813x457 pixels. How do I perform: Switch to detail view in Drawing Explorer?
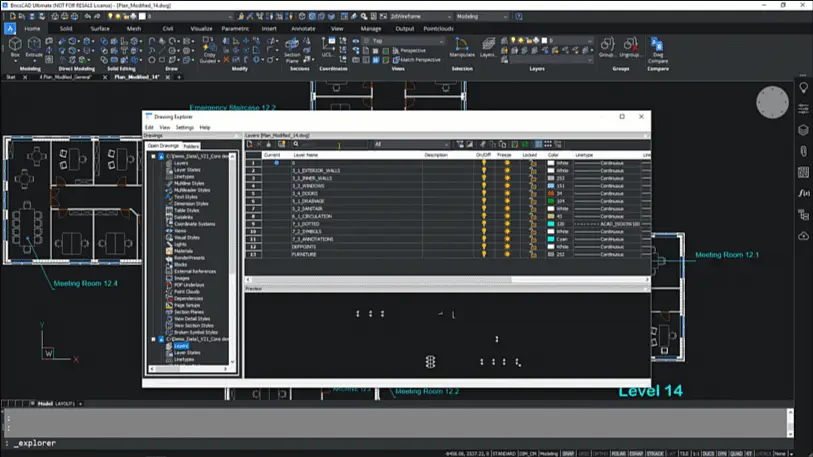click(x=538, y=144)
